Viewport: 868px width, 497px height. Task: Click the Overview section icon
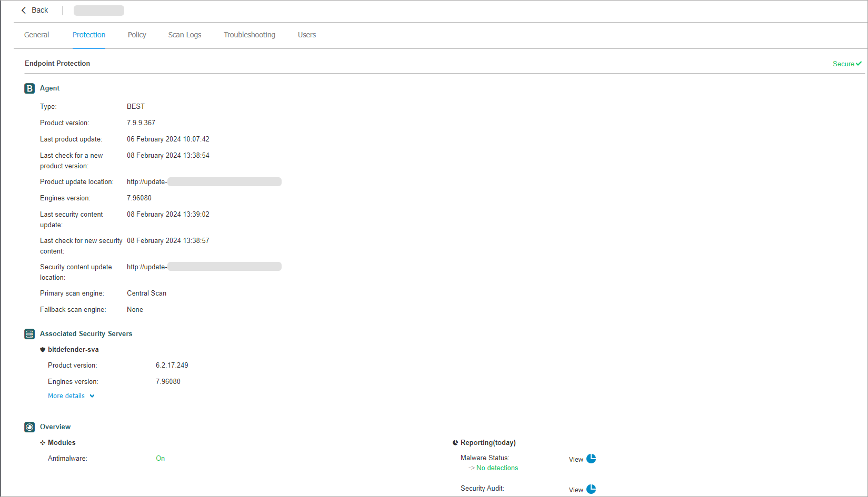[29, 427]
